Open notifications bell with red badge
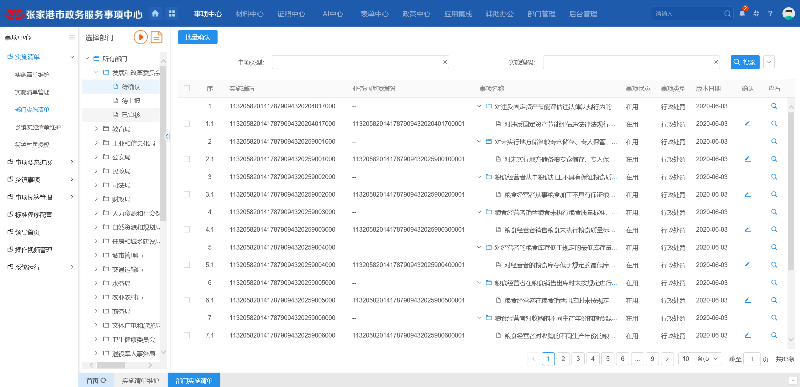This screenshot has height=387, width=800. 742,13
